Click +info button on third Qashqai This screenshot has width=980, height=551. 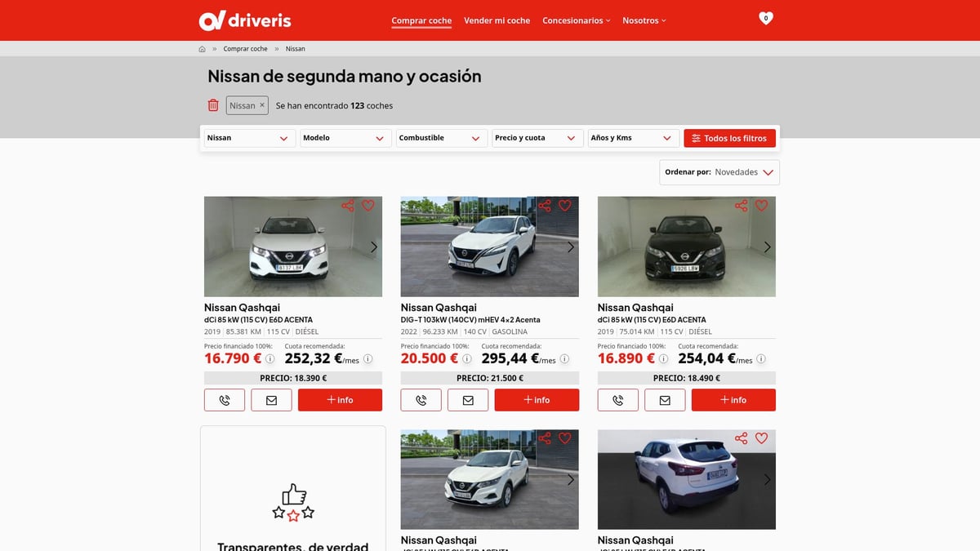coord(733,400)
